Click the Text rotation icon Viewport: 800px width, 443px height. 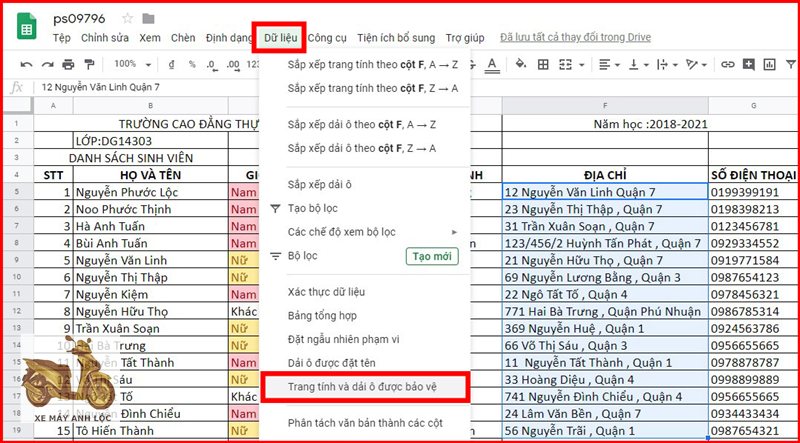(692, 64)
